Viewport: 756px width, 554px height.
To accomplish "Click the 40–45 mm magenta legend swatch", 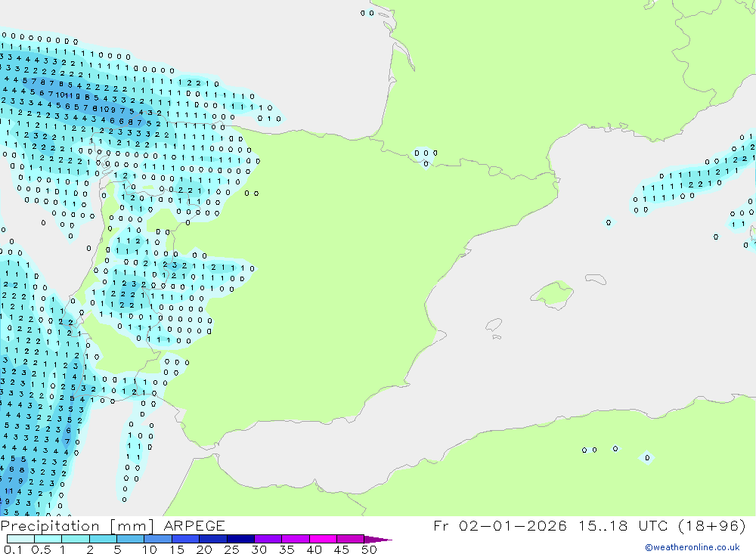I will (323, 539).
